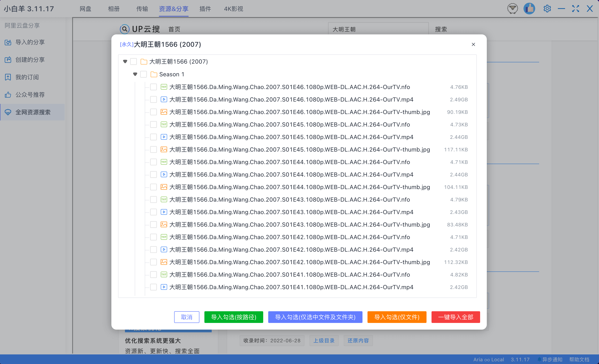Viewport: 599px width, 364px height.
Task: Click the 搜索 search button
Action: (441, 29)
